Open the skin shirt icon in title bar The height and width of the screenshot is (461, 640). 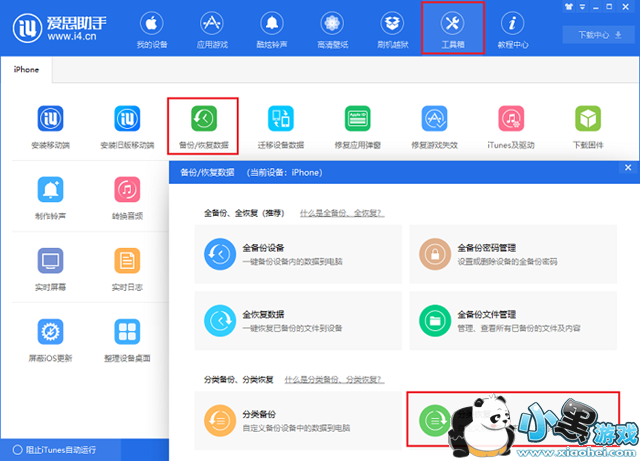569,7
